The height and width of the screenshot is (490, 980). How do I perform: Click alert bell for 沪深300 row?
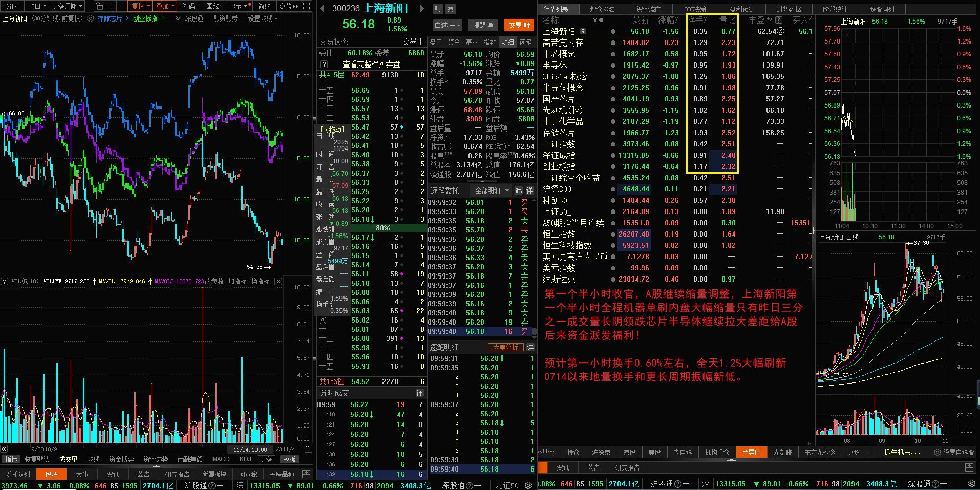point(613,189)
